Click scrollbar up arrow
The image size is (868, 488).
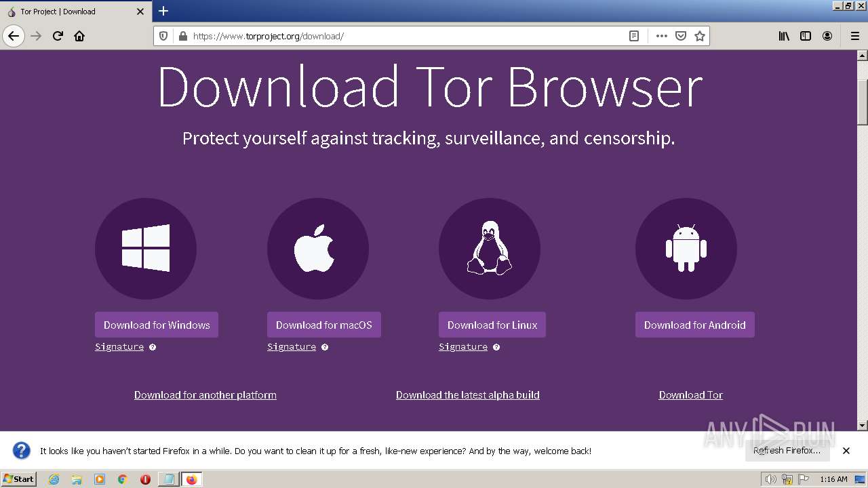[x=863, y=55]
